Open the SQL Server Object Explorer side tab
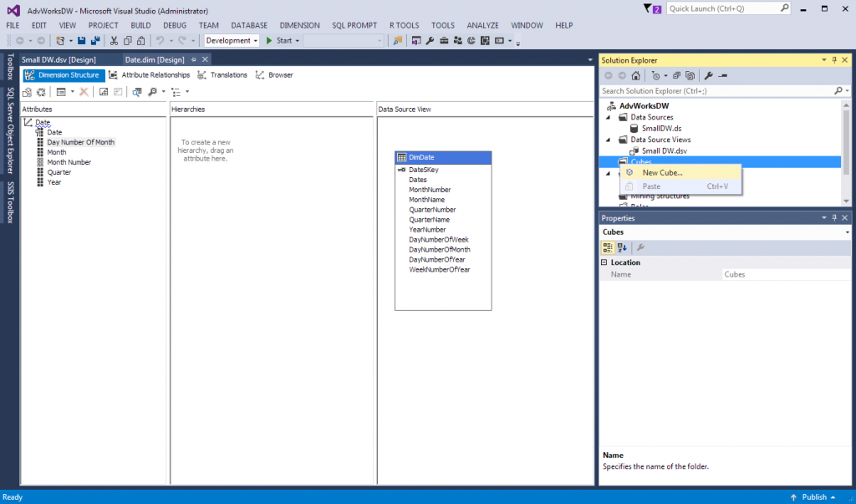This screenshot has width=856, height=504. [10, 130]
